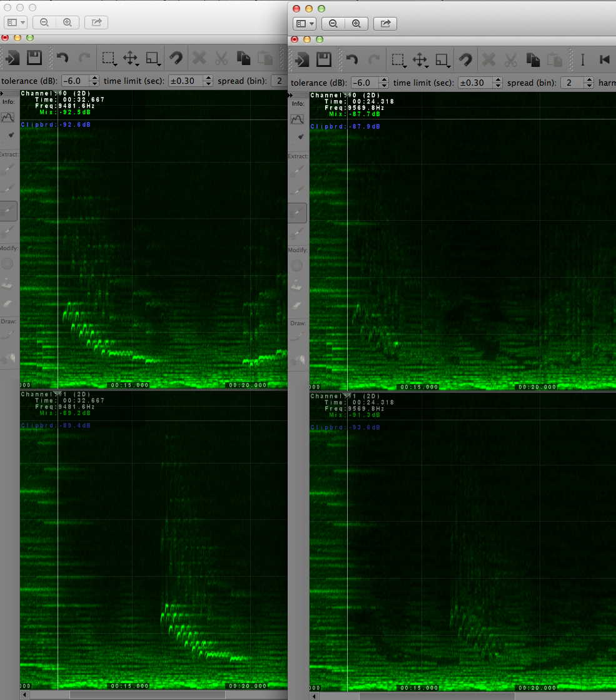Select the clone stamp tool in left window
Image resolution: width=616 pixels, height=700 pixels.
coord(8,284)
